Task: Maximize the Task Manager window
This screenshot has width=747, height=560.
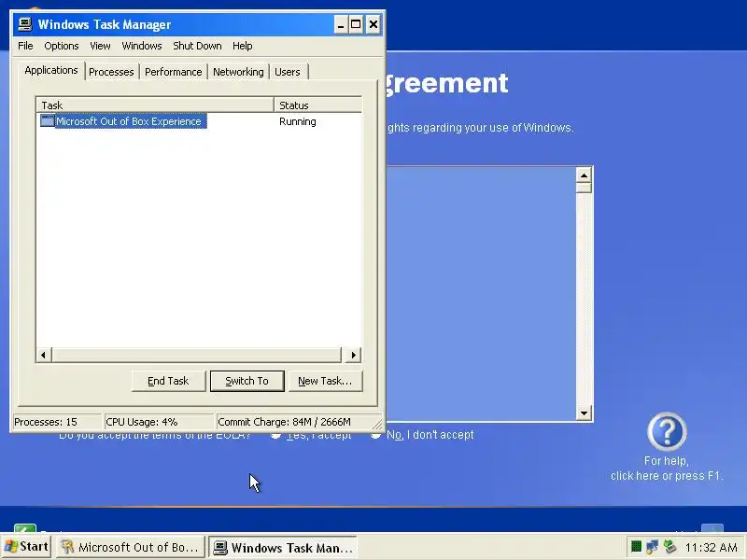Action: click(x=356, y=24)
